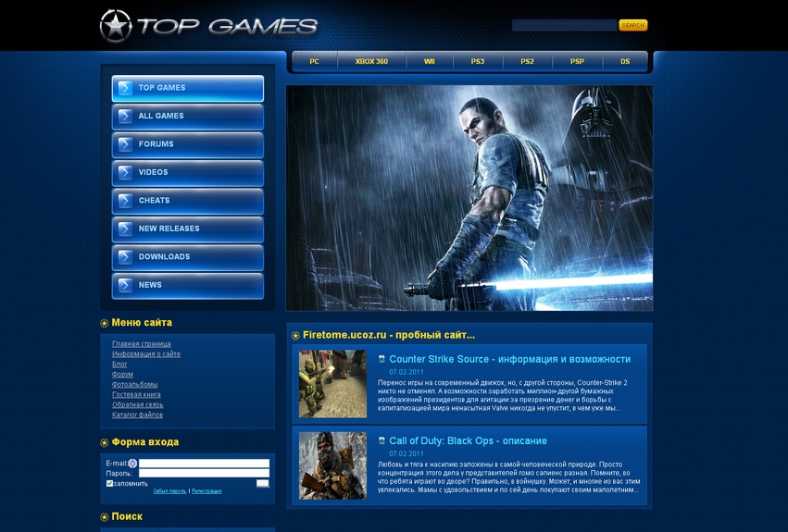Click the star icon next to Меню сайта
Screen dimensions: 788x532
point(104,323)
